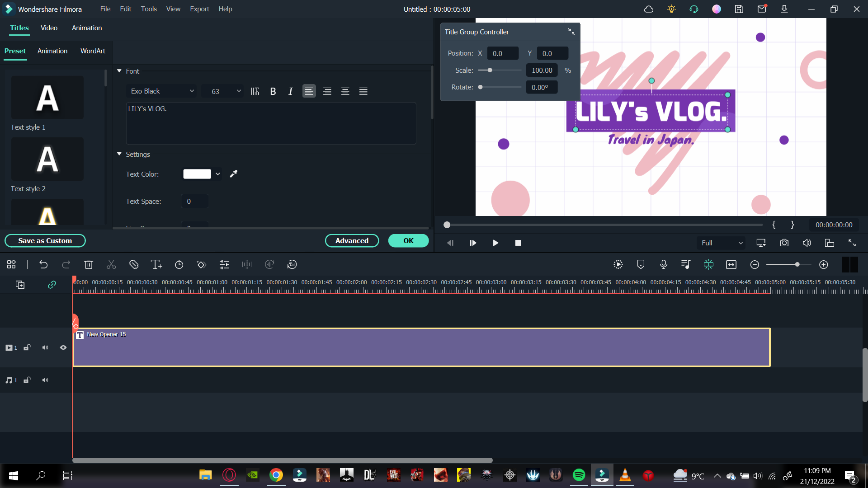Screen dimensions: 868x488
Task: Select the Speed control icon
Action: pyautogui.click(x=179, y=264)
